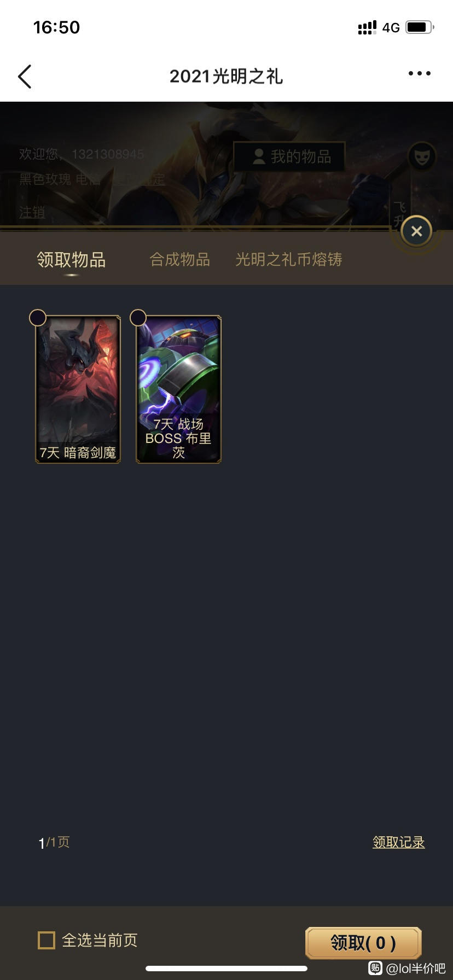Viewport: 453px width, 980px height.
Task: Tap the cellular signal bars icon
Action: 367,27
